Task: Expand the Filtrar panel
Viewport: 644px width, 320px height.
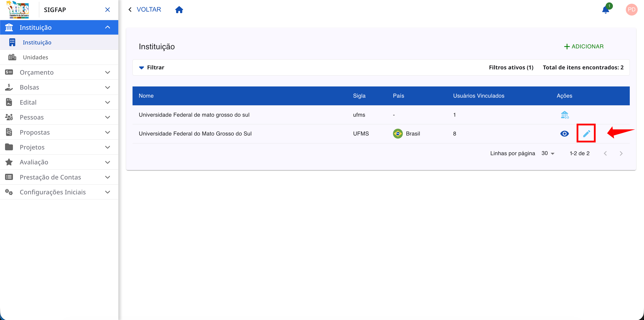Action: coord(152,67)
